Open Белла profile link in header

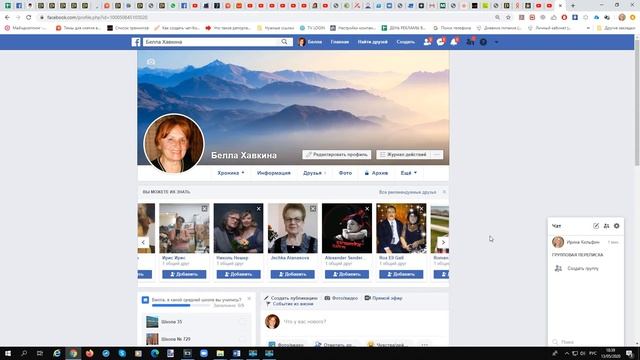tap(310, 42)
